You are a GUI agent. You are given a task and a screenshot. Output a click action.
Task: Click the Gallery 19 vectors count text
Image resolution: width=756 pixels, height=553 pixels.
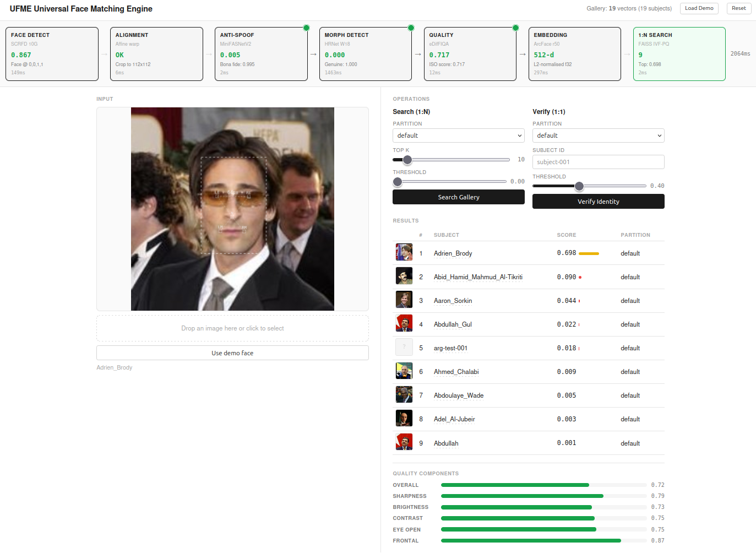(x=629, y=8)
